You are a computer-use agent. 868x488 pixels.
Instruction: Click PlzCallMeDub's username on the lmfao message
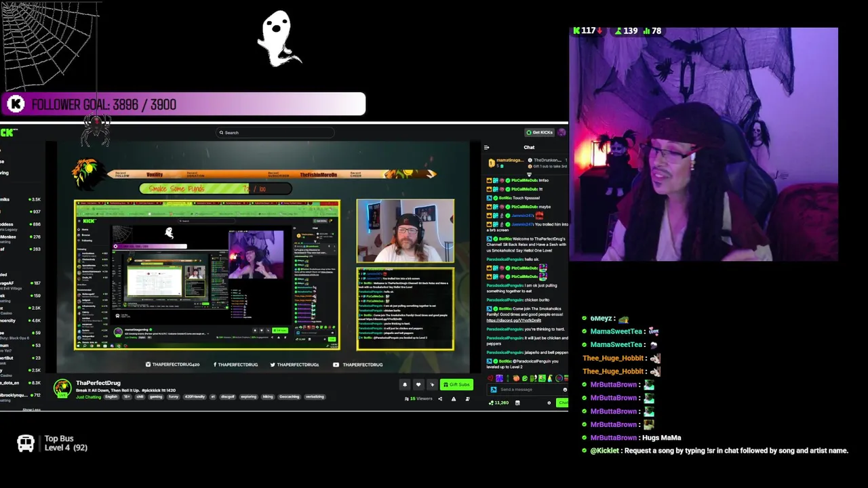[524, 180]
